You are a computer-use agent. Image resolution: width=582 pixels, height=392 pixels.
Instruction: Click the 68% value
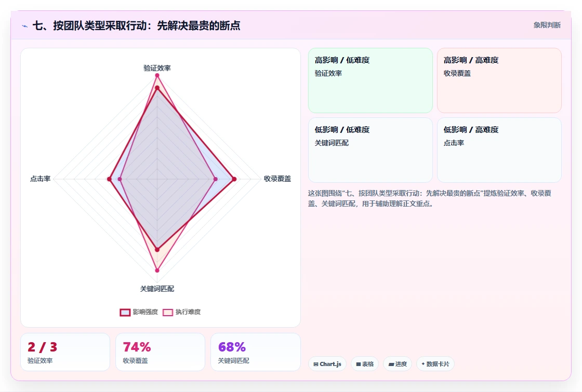pyautogui.click(x=232, y=347)
